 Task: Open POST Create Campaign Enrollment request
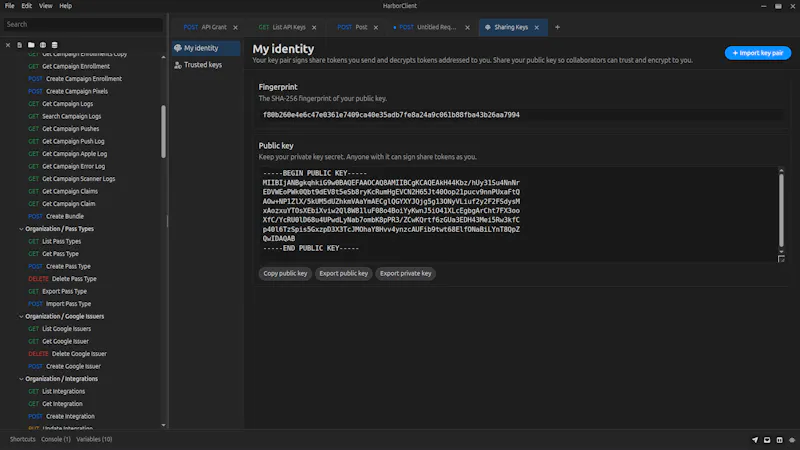pos(75,79)
